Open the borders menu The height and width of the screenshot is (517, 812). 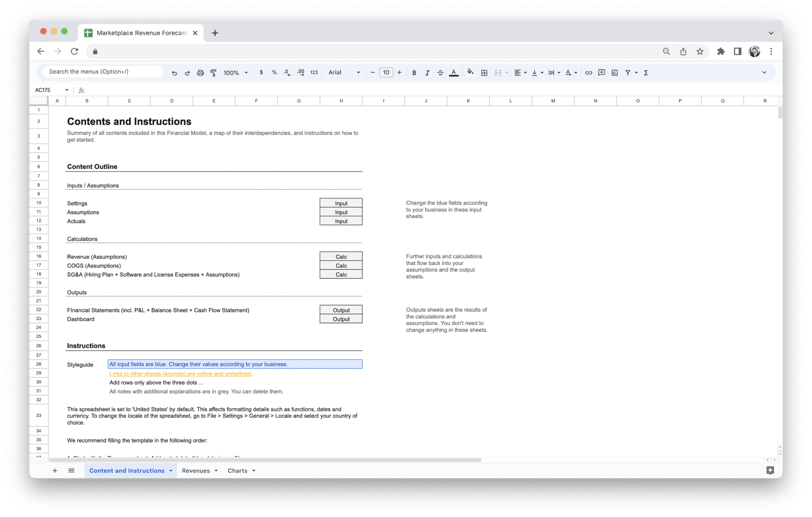[x=484, y=72]
